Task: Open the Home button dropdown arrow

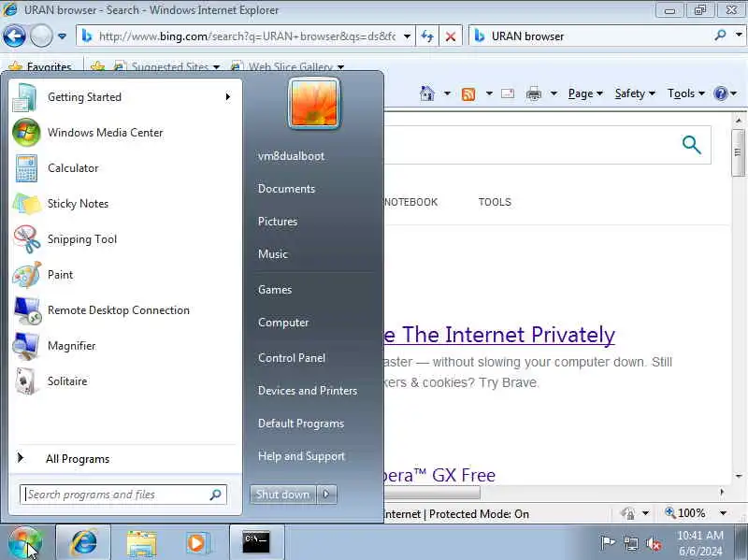Action: (447, 93)
